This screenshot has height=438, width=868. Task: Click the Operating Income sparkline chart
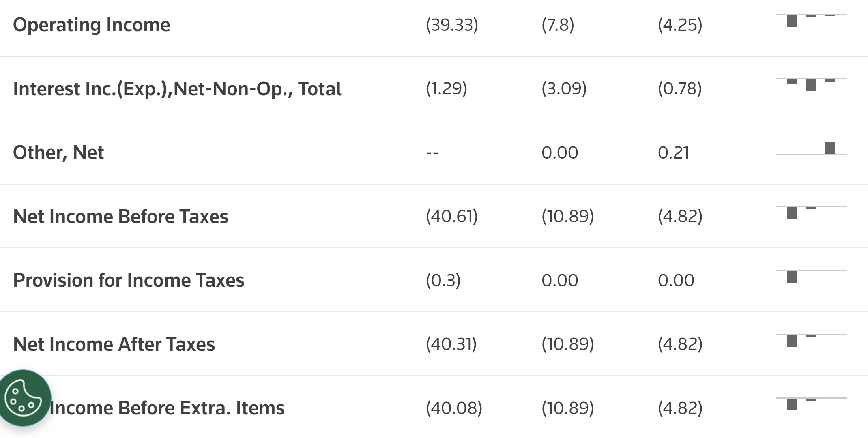(x=810, y=21)
